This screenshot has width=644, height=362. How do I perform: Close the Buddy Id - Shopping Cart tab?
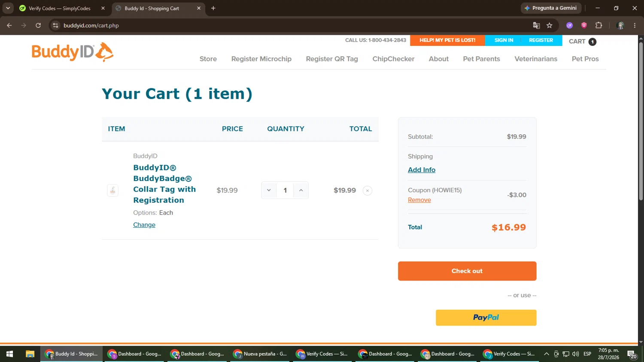click(x=199, y=8)
